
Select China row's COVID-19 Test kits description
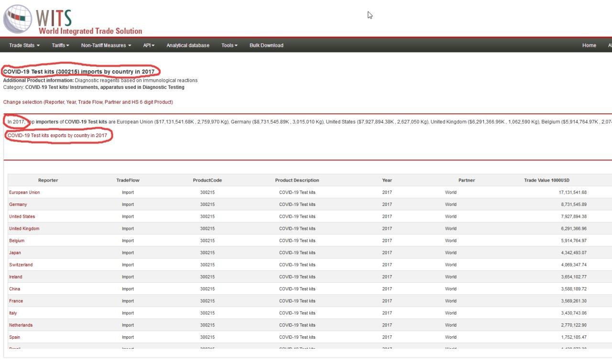pyautogui.click(x=297, y=289)
